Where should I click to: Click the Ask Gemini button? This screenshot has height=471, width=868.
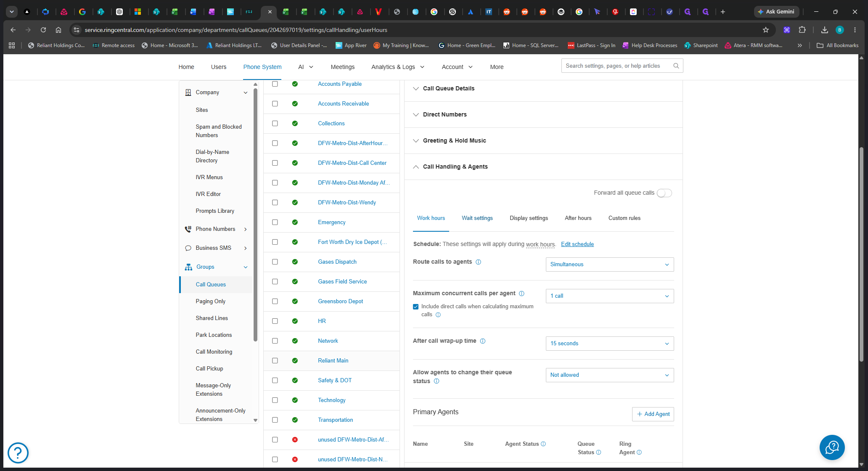776,12
